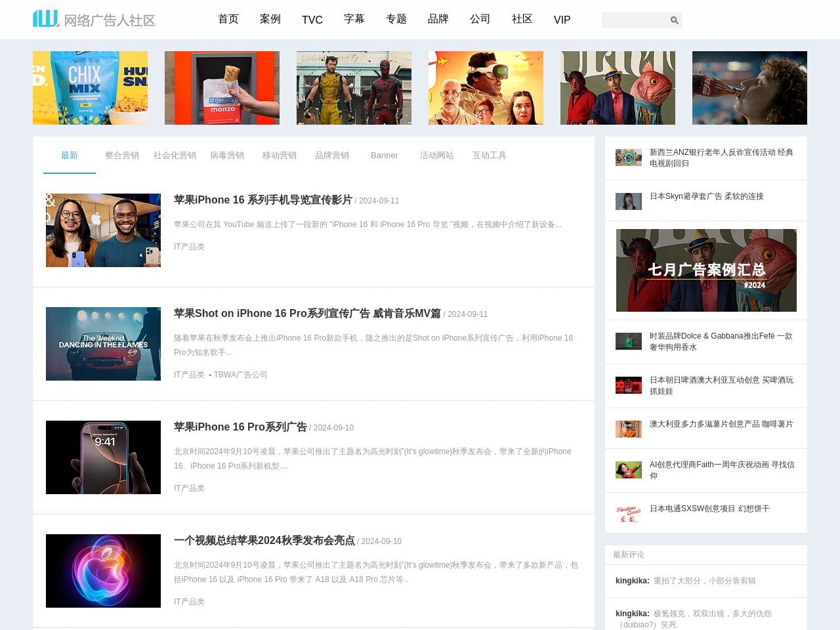
Task: Click the TBWA广告公司 tag link
Action: (240, 375)
